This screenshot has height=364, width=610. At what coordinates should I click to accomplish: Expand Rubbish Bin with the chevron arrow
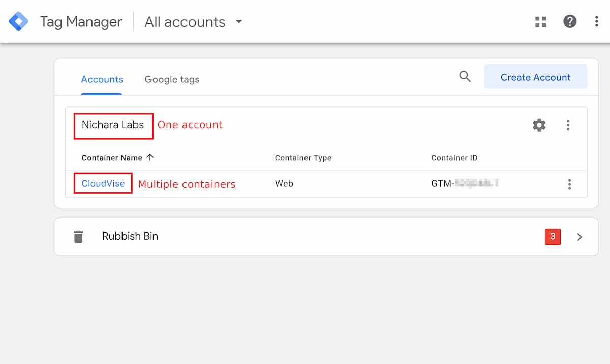tap(579, 237)
